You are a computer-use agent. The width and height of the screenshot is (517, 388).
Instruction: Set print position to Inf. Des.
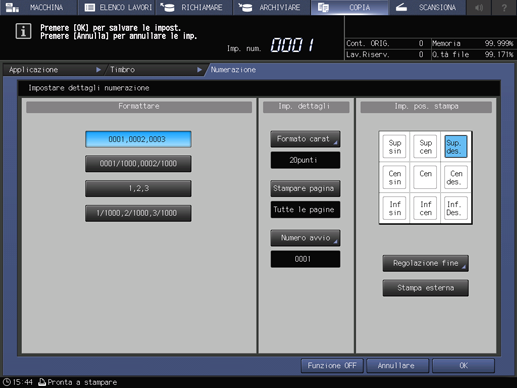(x=456, y=208)
